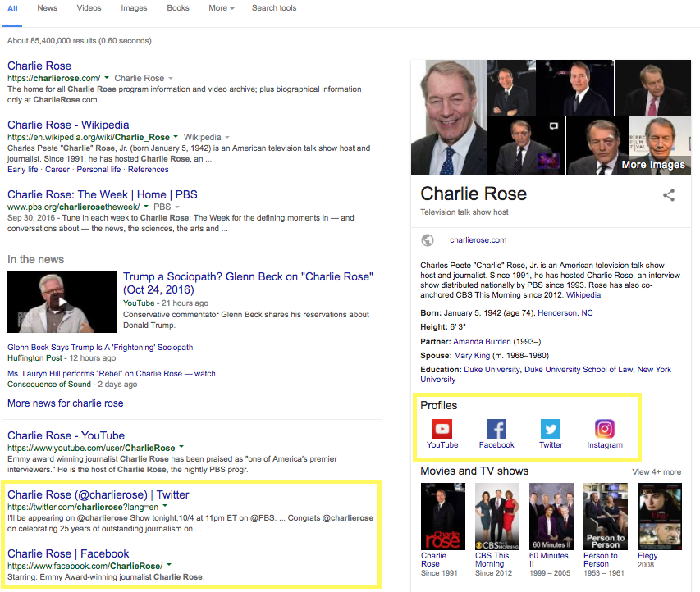Switch to the News tab

click(47, 8)
